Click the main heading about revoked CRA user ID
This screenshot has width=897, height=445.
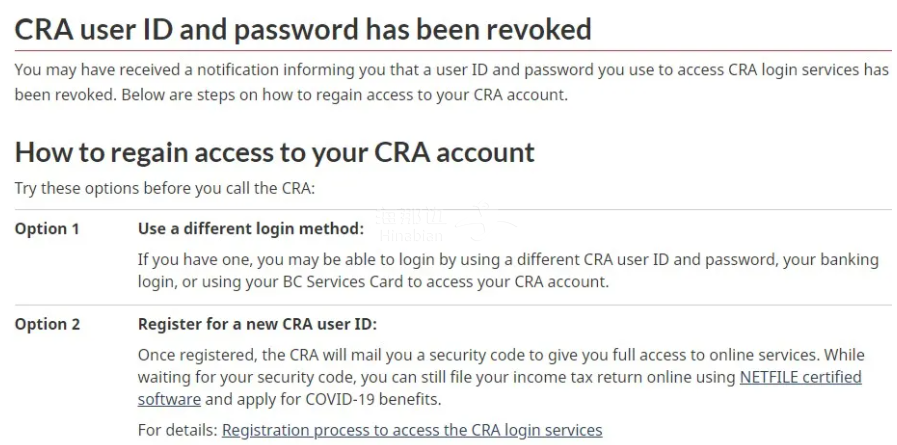click(x=303, y=28)
